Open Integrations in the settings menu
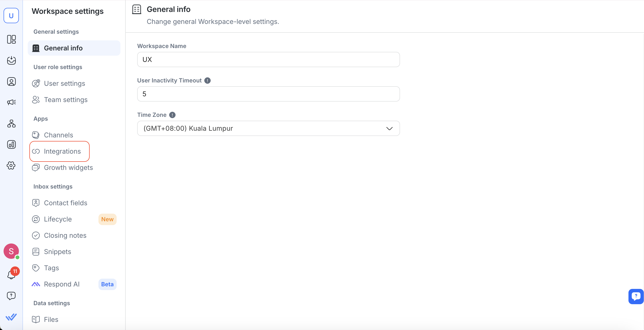Image resolution: width=644 pixels, height=330 pixels. click(62, 151)
